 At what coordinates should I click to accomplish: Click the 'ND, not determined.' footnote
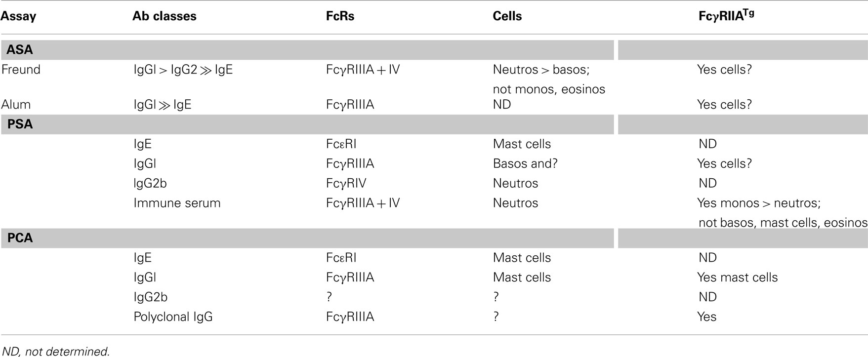pyautogui.click(x=55, y=351)
